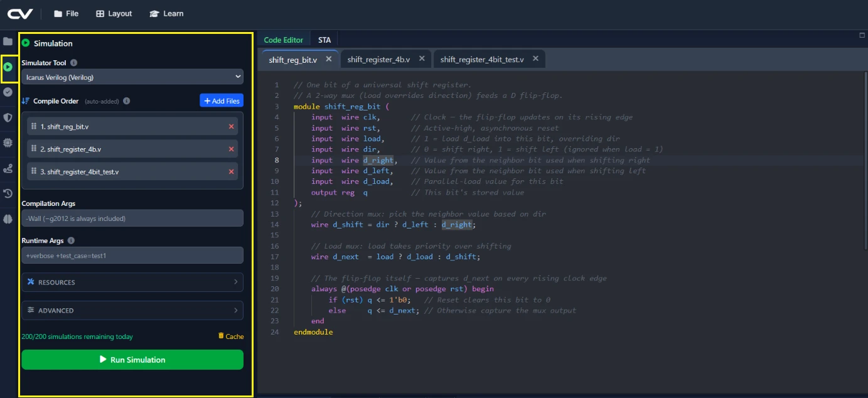
Task: Open the shield sidebar icon
Action: click(x=8, y=117)
